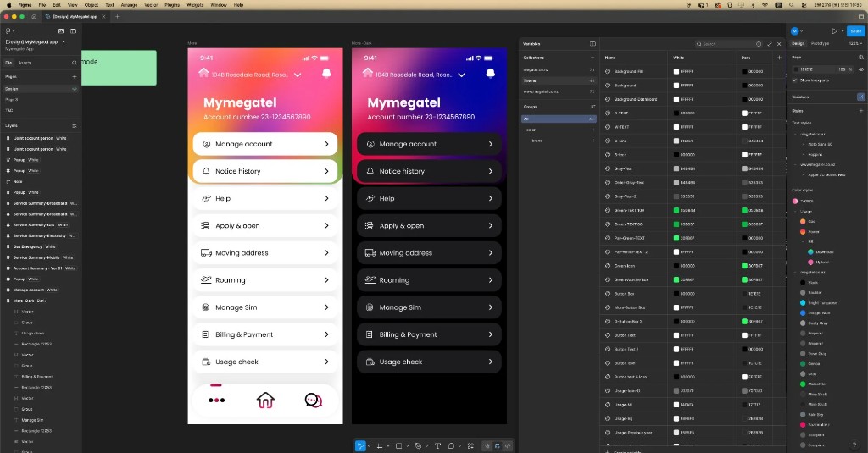Open the help question mark button
This screenshot has width=868, height=453.
pyautogui.click(x=854, y=445)
